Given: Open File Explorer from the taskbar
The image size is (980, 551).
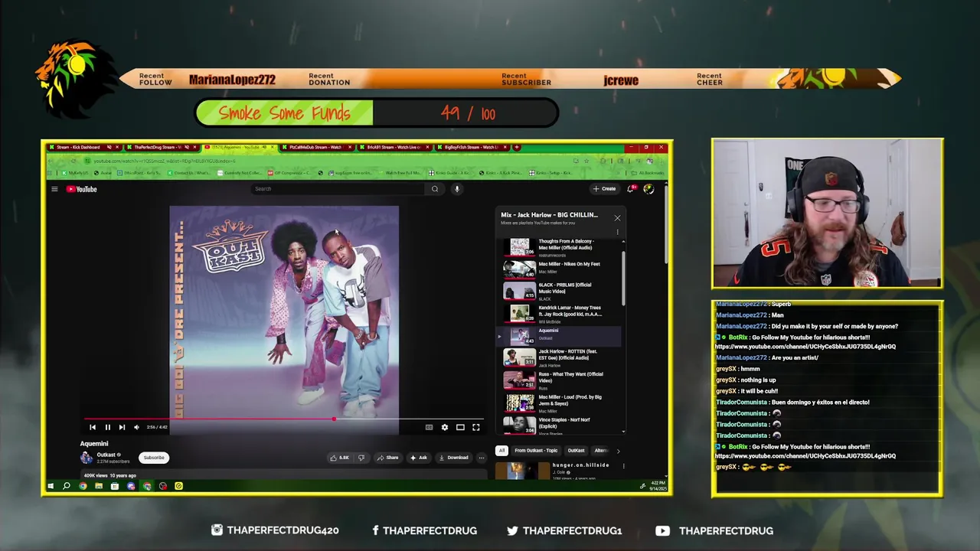Looking at the screenshot, I should (99, 486).
